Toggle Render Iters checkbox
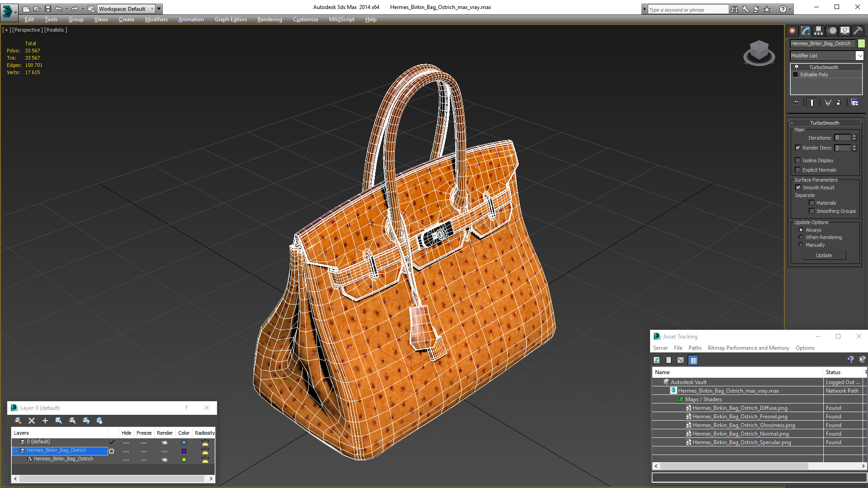 (797, 148)
